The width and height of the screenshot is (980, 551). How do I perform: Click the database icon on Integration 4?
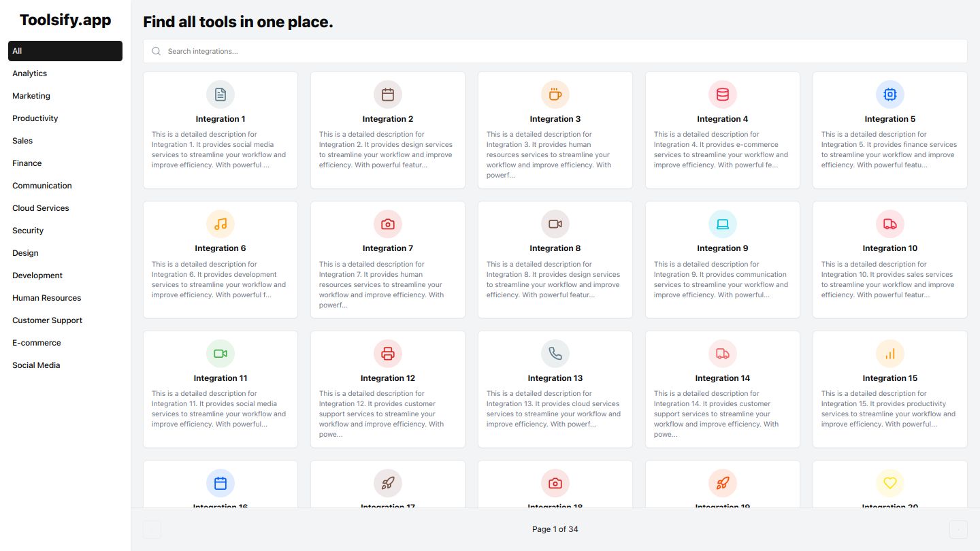coord(723,95)
